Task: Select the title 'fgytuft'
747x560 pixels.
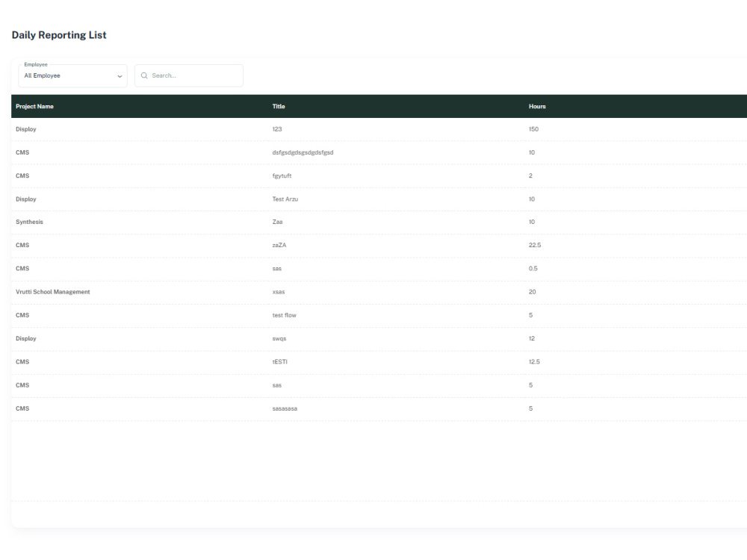Action: [x=282, y=175]
